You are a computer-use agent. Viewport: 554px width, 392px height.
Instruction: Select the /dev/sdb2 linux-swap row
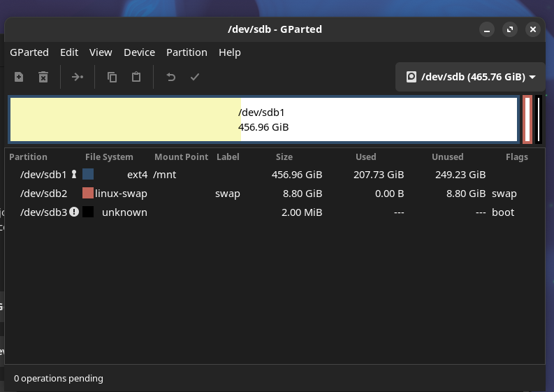[210, 194]
